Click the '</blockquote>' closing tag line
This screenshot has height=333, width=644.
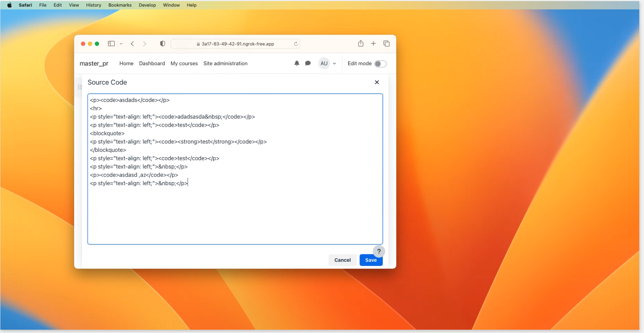coord(108,150)
